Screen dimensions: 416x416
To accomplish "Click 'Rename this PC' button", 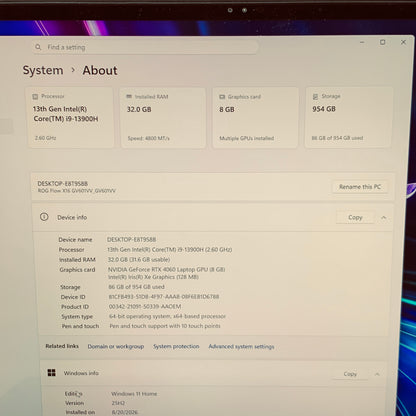I will point(360,187).
